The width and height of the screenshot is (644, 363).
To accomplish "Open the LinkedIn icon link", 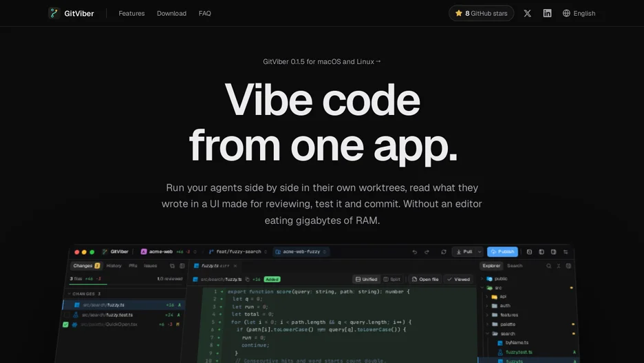I will click(x=547, y=13).
